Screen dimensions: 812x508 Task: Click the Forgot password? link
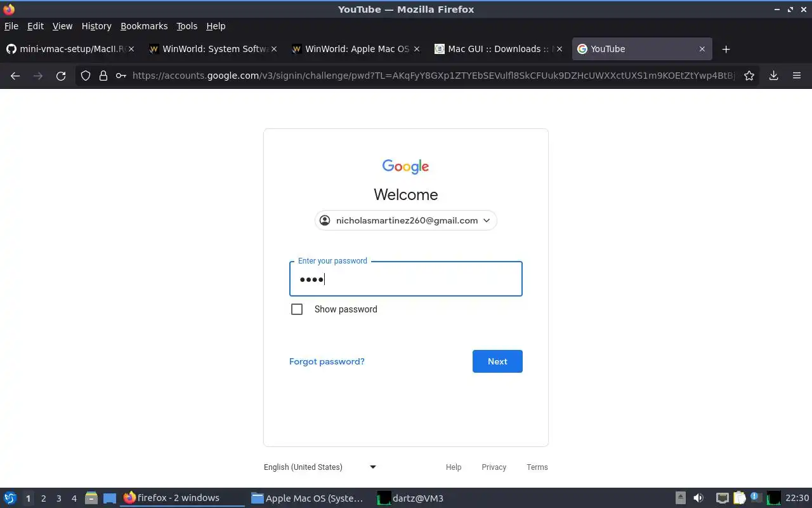[327, 361]
